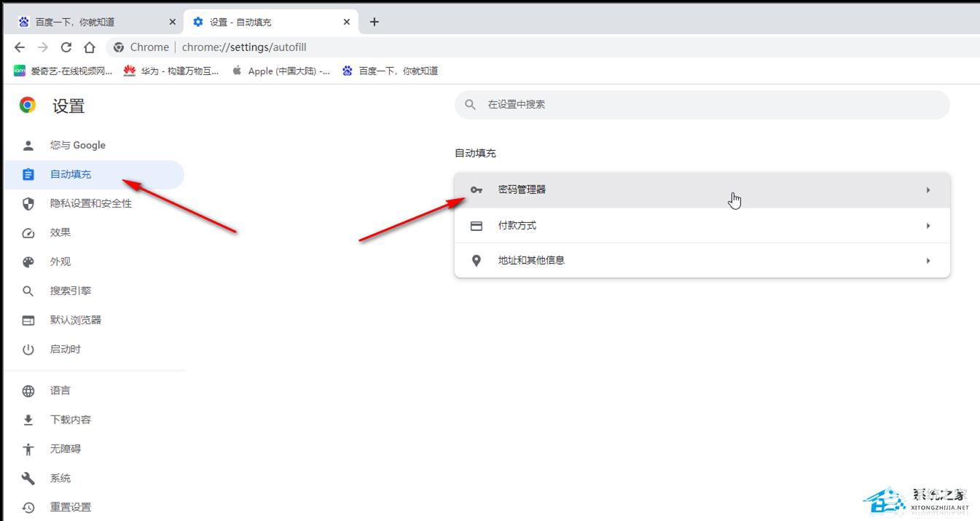This screenshot has width=980, height=521.
Task: Click the credit card icon for 付款方式
Action: [477, 226]
